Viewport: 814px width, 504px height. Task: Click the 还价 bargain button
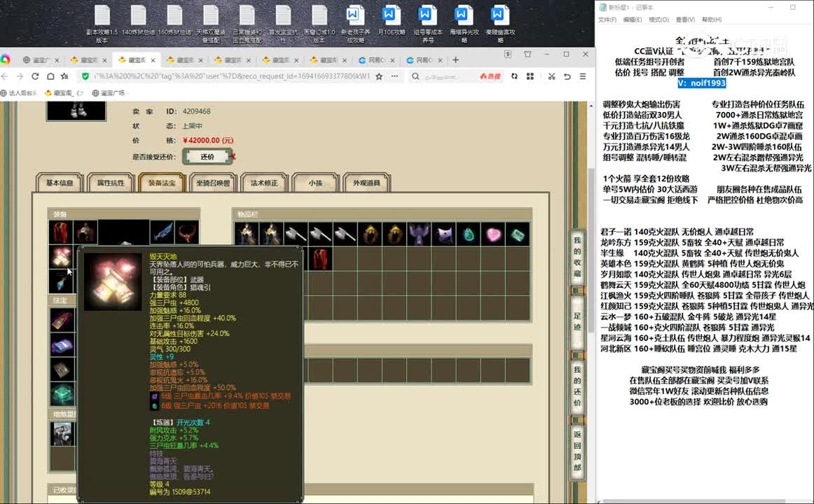click(207, 157)
